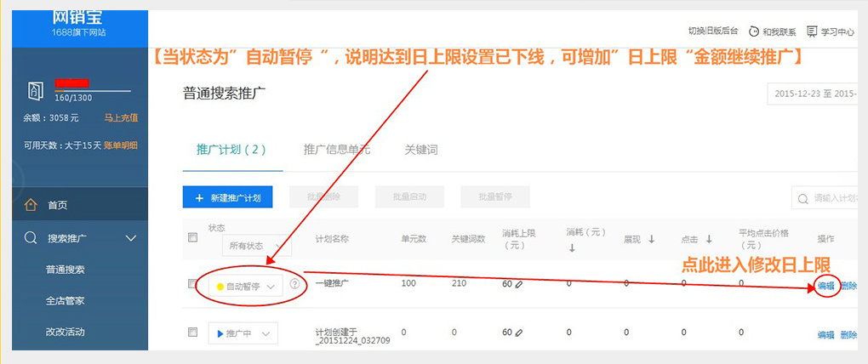Click the plan search input field
868x364 pixels.
[834, 198]
